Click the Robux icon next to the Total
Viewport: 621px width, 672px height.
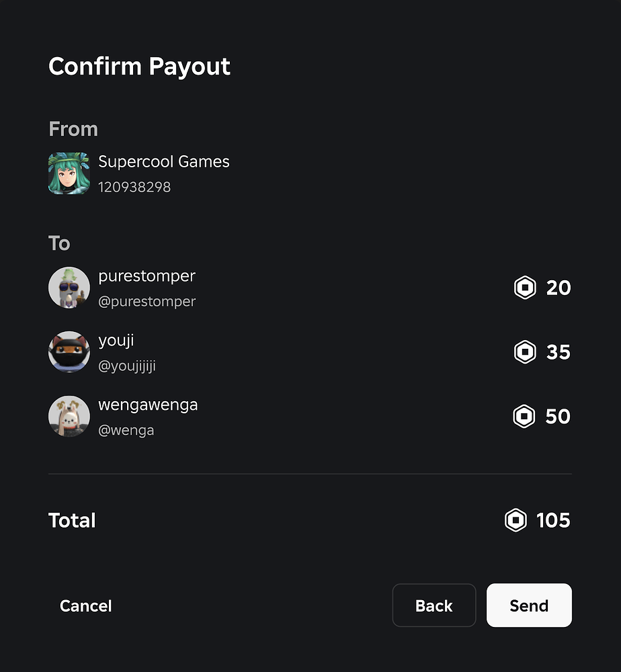tap(515, 519)
